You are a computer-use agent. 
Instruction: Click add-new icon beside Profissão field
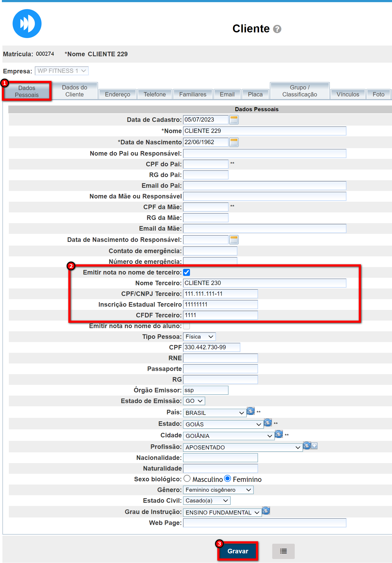[x=314, y=446]
